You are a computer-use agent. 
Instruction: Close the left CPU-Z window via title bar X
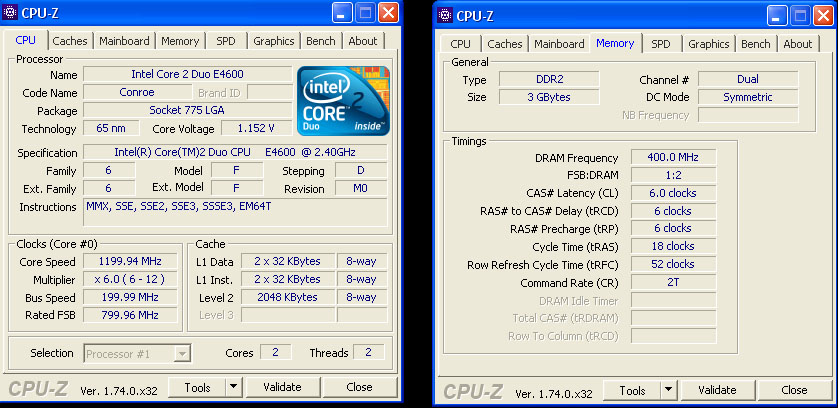389,12
